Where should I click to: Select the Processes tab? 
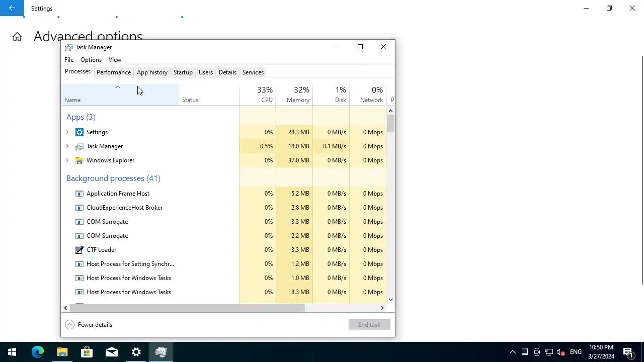77,71
